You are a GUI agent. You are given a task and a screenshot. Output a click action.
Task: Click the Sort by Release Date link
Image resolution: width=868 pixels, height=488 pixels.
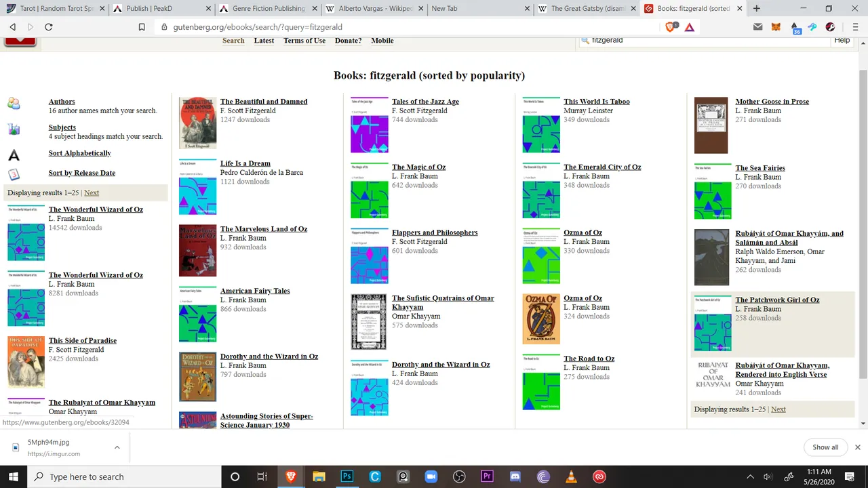pyautogui.click(x=82, y=173)
